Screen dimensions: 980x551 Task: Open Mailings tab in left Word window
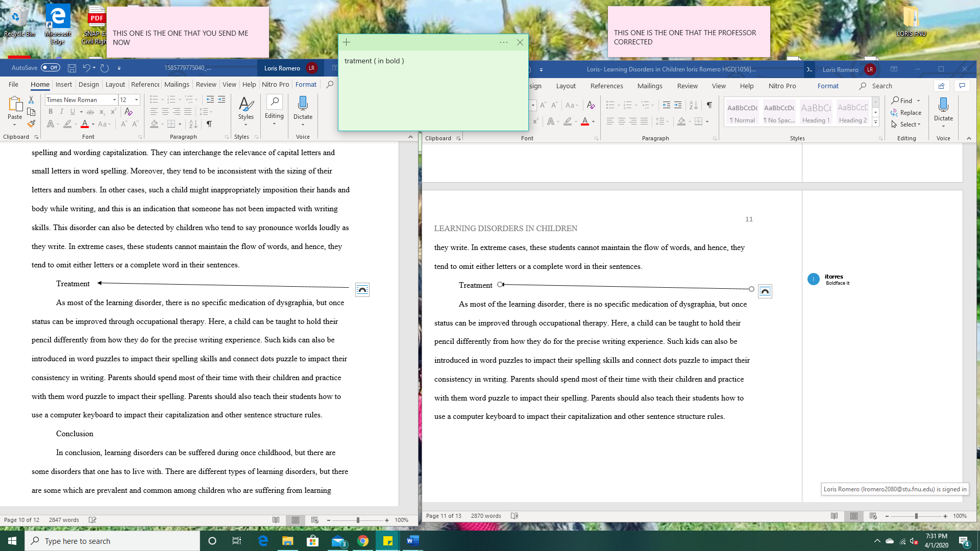[177, 85]
